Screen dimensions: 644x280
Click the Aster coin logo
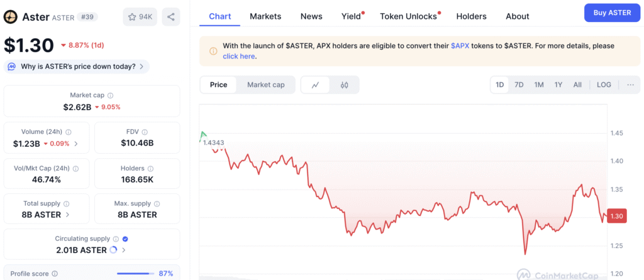point(10,17)
